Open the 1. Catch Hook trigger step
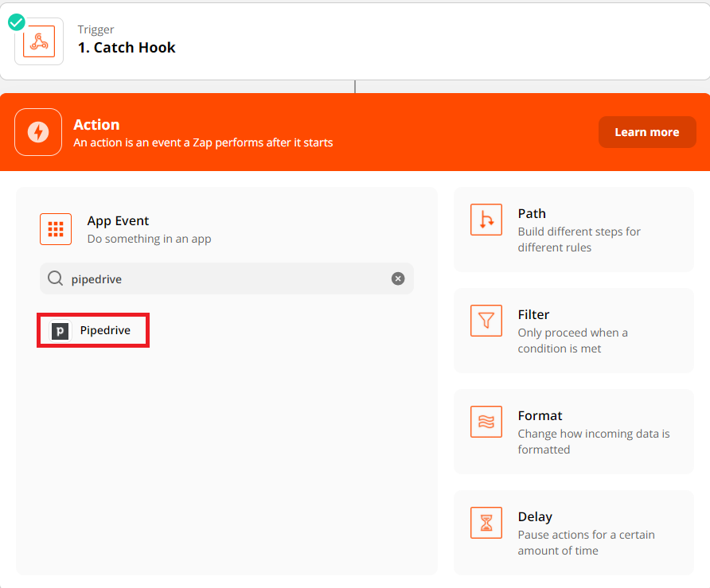The width and height of the screenshot is (710, 588). click(x=355, y=41)
